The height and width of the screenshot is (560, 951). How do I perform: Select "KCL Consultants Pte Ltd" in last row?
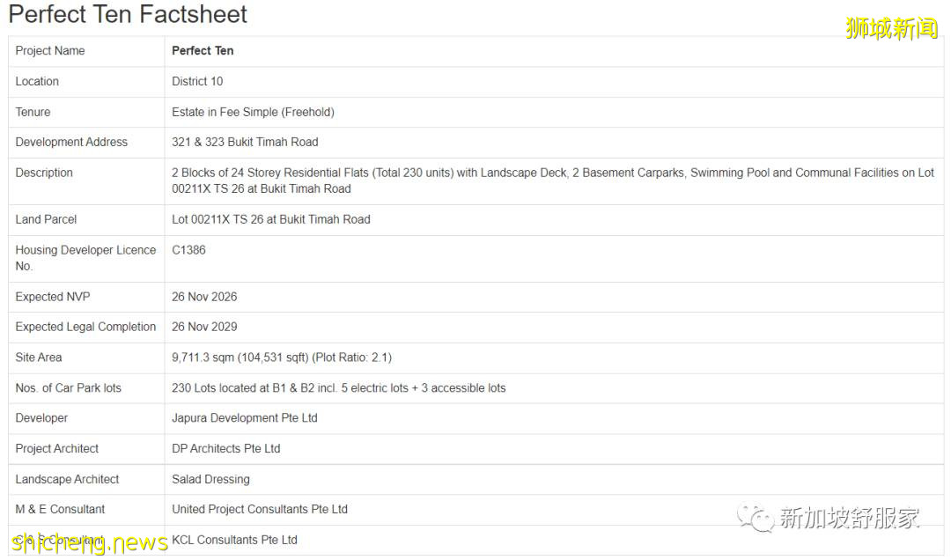coord(234,540)
